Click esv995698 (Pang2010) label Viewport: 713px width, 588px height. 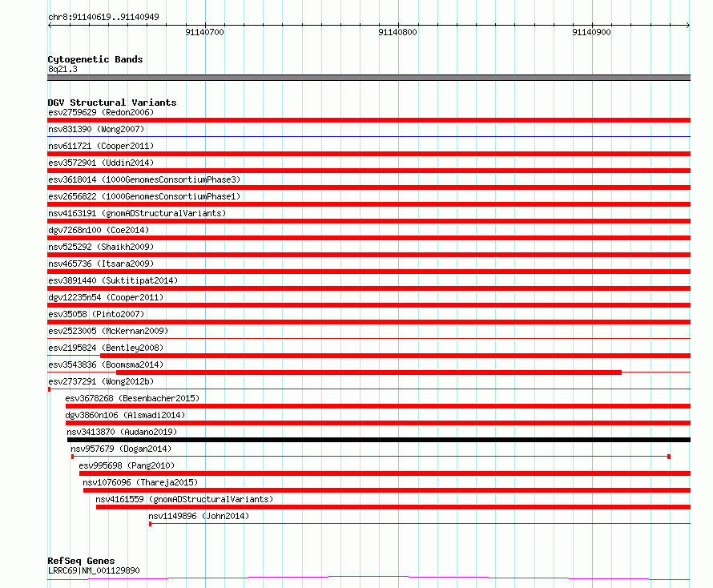click(x=127, y=465)
